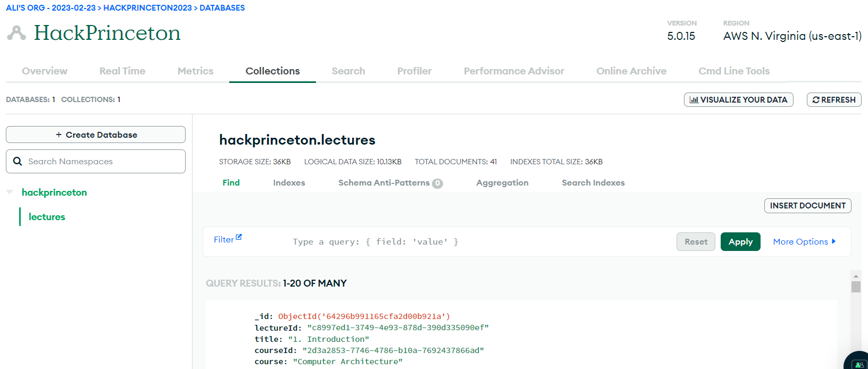Click the DATABASES: 1 count label

pos(30,99)
